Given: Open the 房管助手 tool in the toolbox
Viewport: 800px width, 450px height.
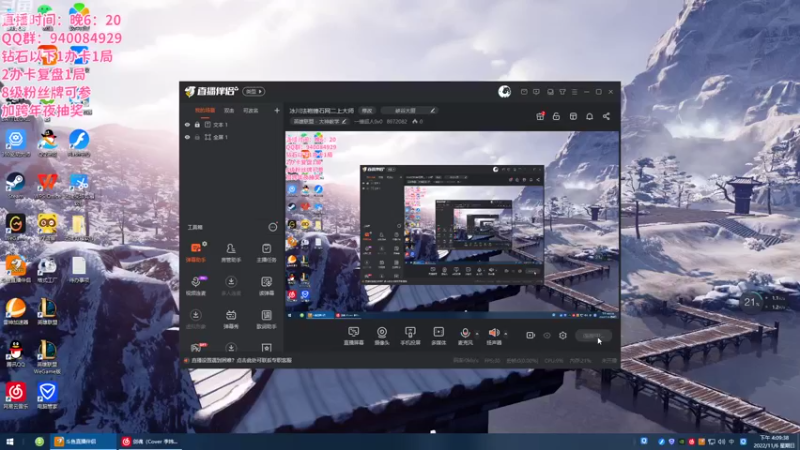Looking at the screenshot, I should click(x=231, y=253).
